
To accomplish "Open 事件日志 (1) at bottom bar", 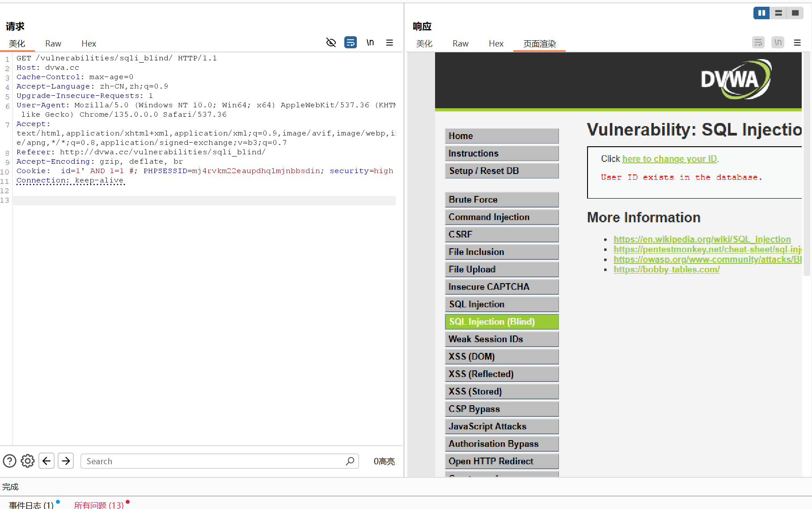I will click(31, 505).
